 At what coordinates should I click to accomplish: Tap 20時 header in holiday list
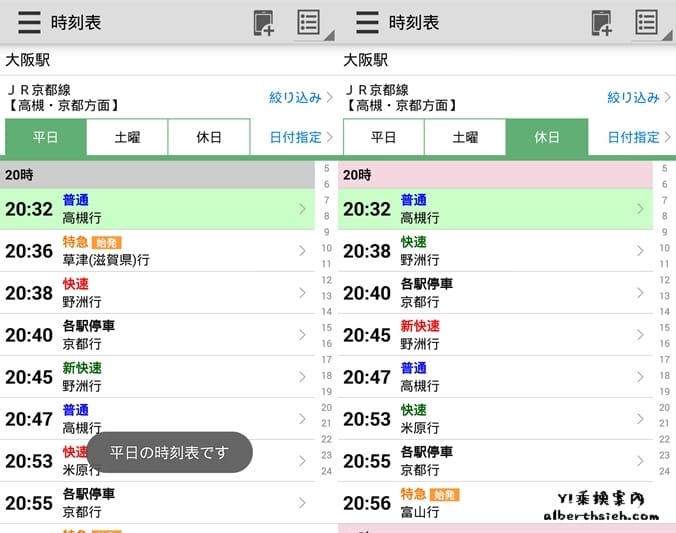(495, 175)
